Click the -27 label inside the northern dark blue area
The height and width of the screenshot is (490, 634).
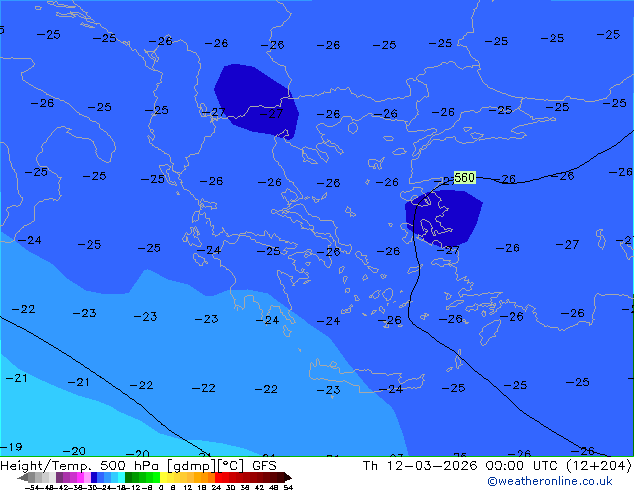pos(271,114)
